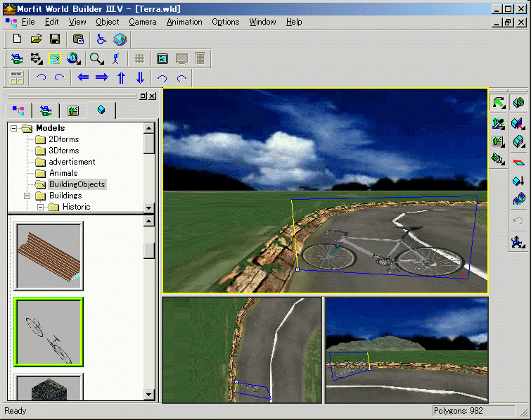
Task: Switch to the blue cube models tab
Action: click(x=102, y=110)
